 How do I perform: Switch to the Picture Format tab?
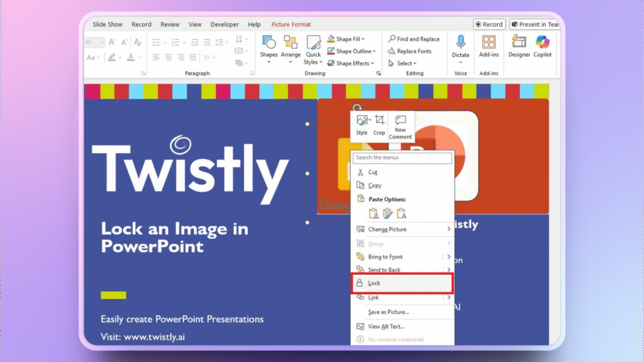(x=291, y=24)
